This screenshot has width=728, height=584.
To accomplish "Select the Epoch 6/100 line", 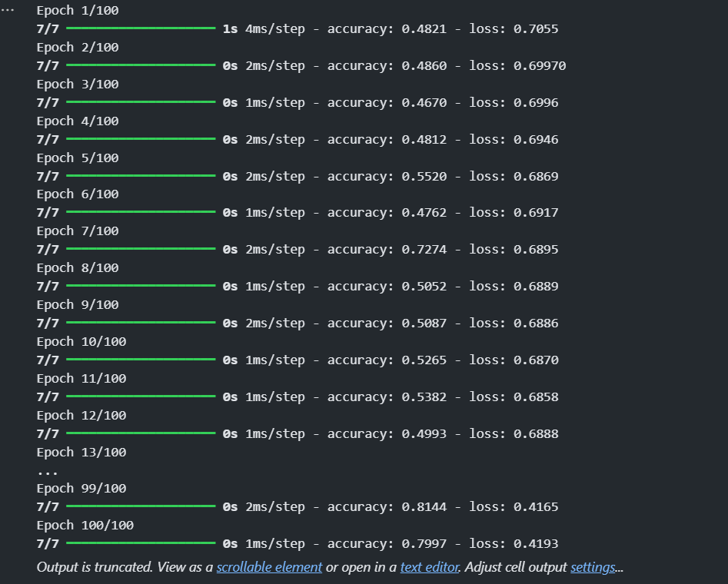I will (x=78, y=194).
